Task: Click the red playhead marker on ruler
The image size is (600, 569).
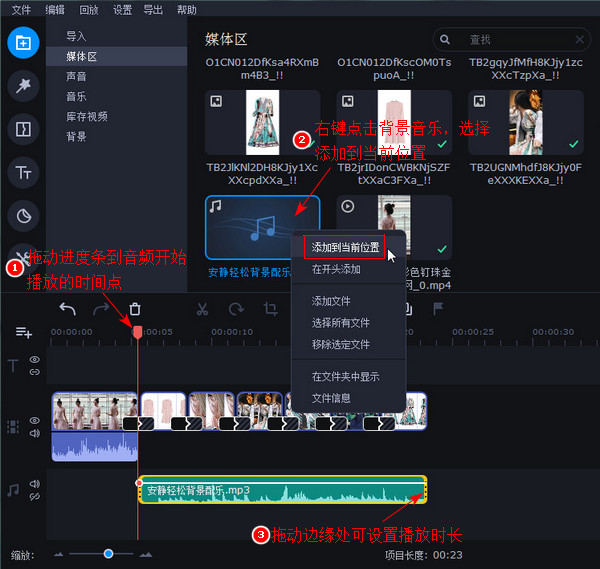Action: coord(137,332)
